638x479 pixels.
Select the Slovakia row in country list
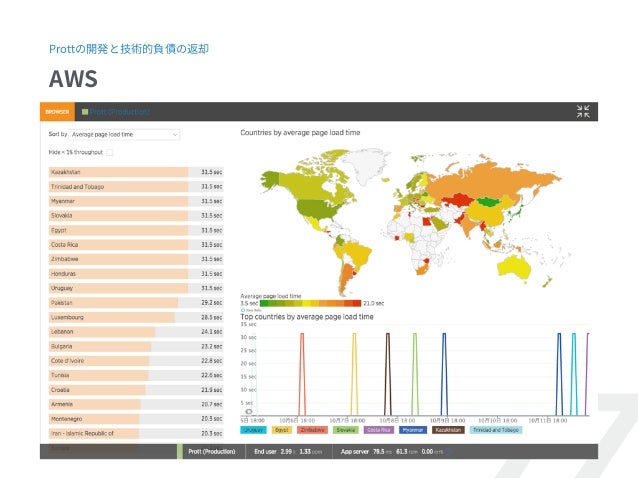tap(136, 216)
